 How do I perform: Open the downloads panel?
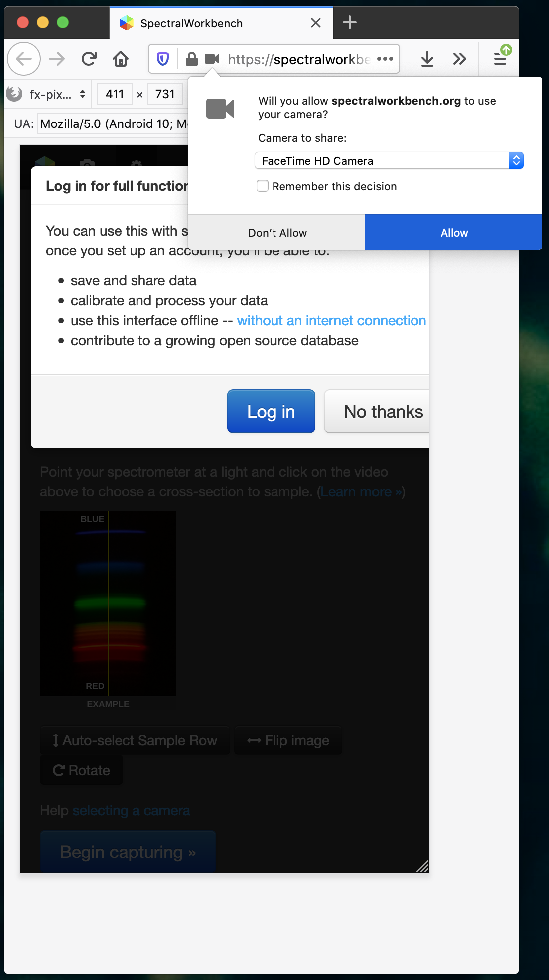point(427,59)
